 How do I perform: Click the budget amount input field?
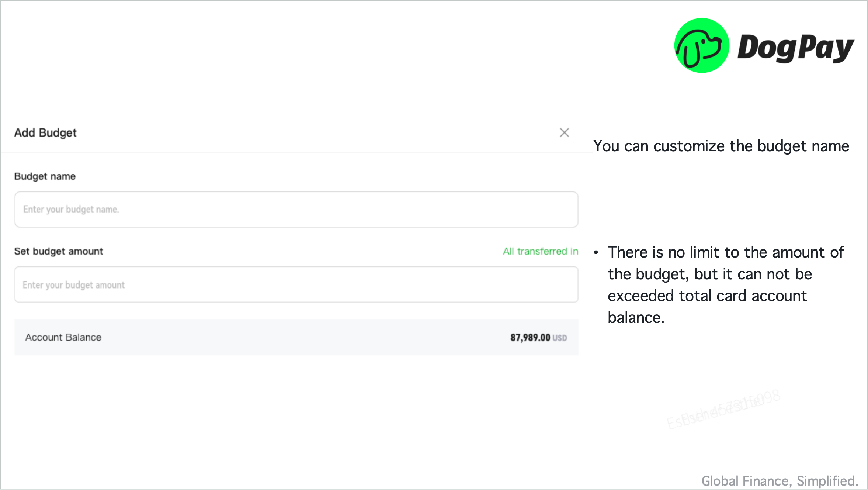click(x=296, y=284)
